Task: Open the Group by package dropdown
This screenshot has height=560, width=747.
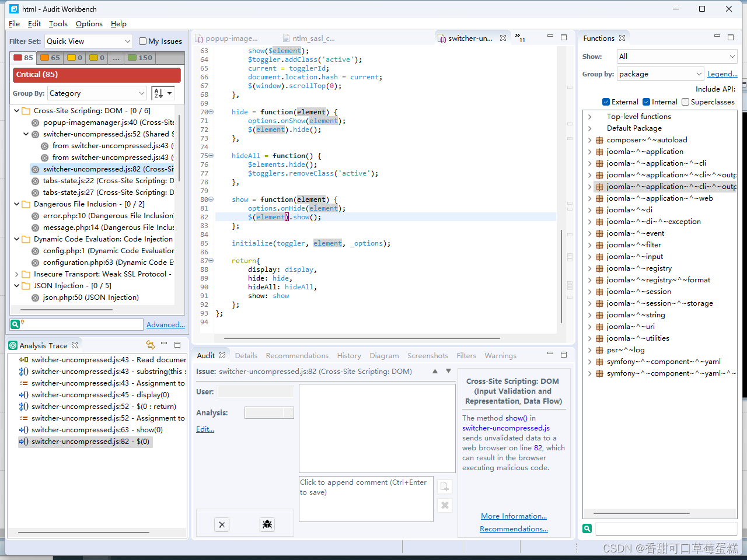Action: pyautogui.click(x=660, y=74)
